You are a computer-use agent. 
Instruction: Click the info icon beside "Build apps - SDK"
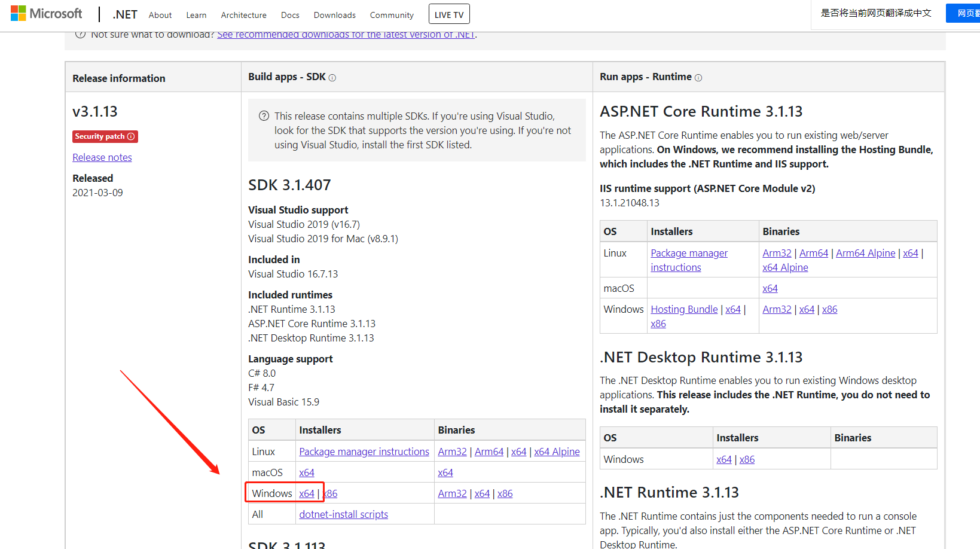[332, 78]
